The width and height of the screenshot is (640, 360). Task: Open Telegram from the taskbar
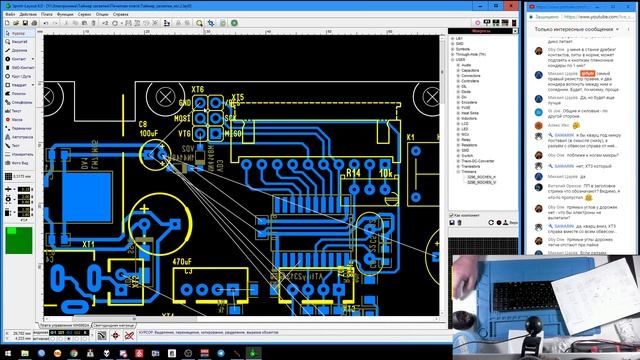coord(221,353)
